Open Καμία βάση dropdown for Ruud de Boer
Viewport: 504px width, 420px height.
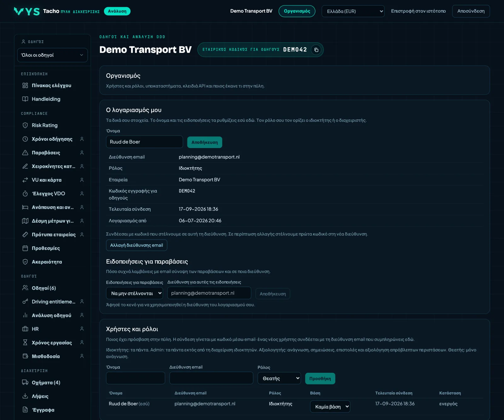(x=330, y=406)
